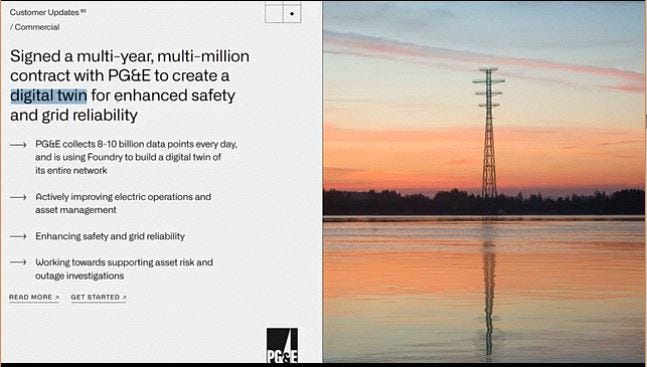This screenshot has height=367, width=647.
Task: Click the text 'Enhancing safety and grid reliability'
Action: click(110, 236)
